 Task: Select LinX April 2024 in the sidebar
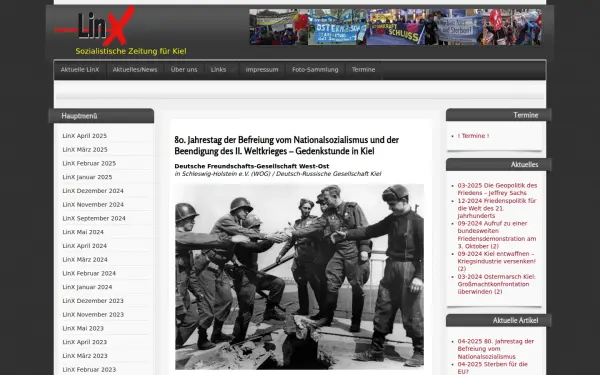85,246
